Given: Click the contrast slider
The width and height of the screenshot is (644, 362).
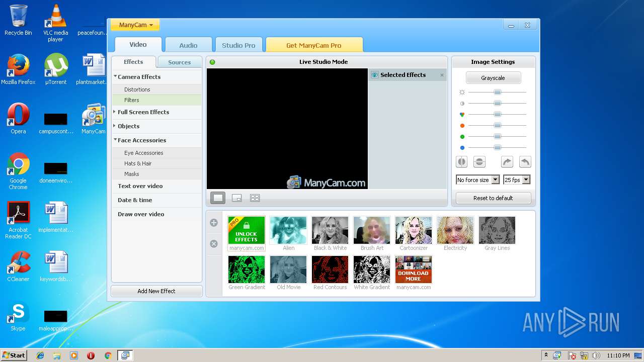Looking at the screenshot, I should (x=497, y=103).
